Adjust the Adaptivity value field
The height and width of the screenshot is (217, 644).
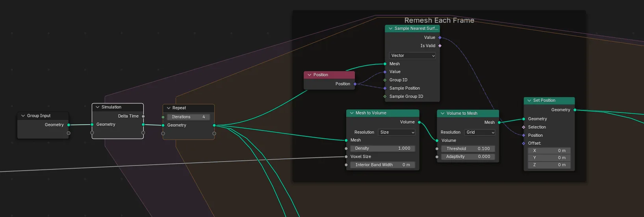click(468, 156)
